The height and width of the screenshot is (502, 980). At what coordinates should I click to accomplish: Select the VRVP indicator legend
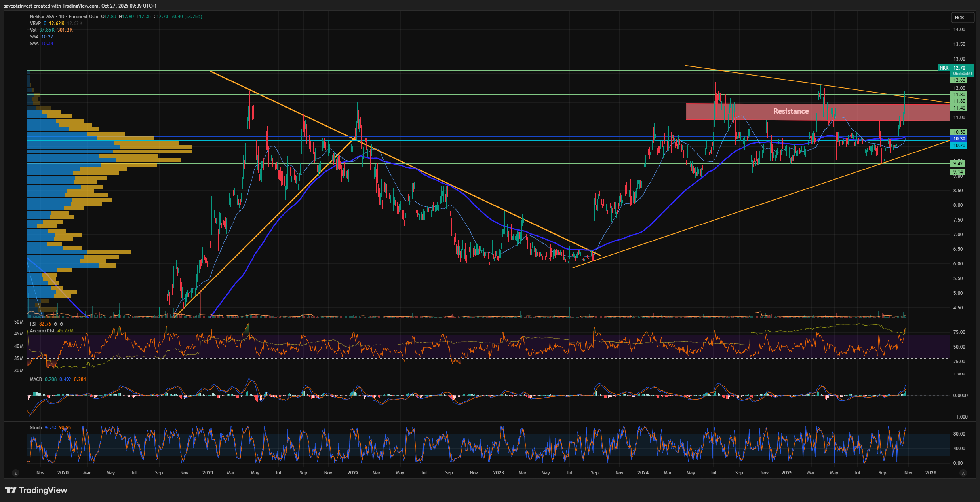point(35,23)
